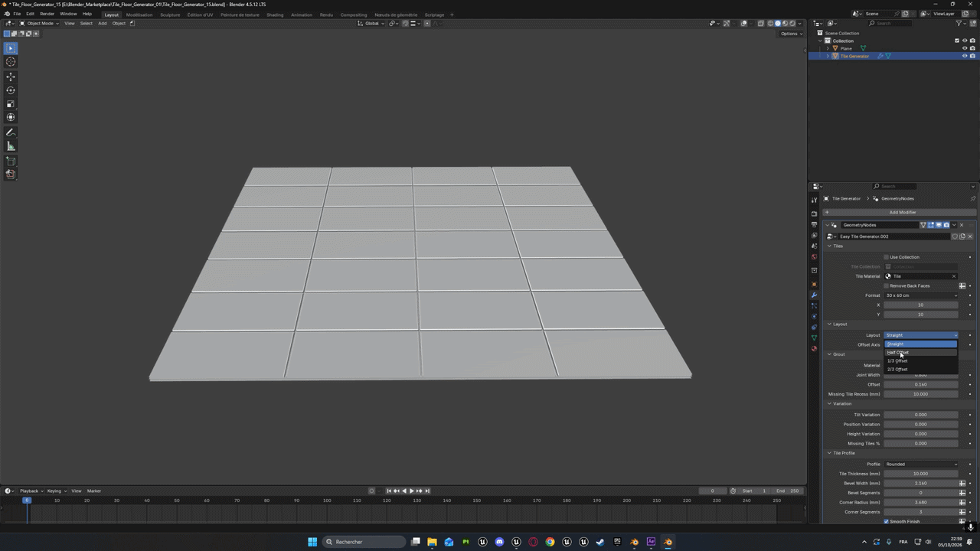
Task: Open the World properties tab
Action: [814, 257]
